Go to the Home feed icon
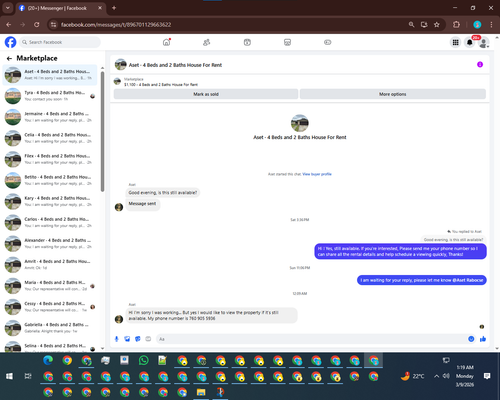This screenshot has height=400, width=500. coord(166,42)
